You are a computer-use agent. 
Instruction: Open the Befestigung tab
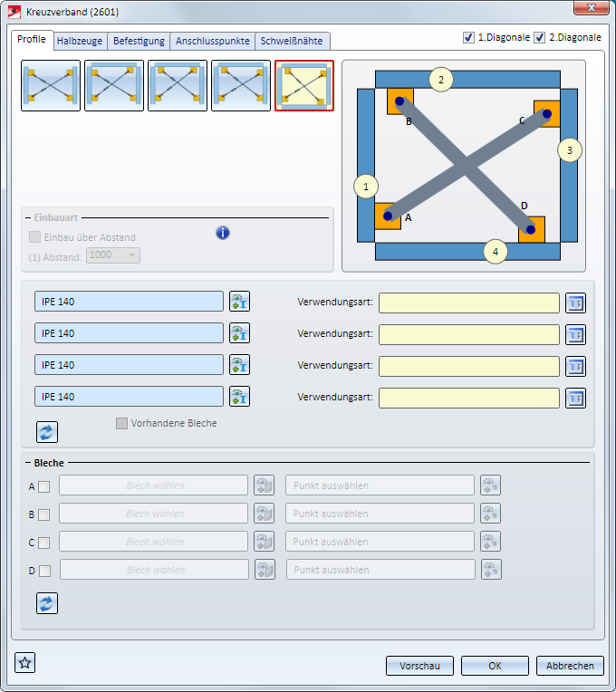pos(139,41)
